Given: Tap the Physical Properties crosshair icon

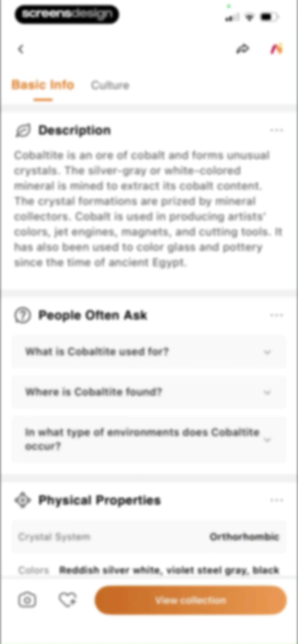Looking at the screenshot, I should click(22, 500).
